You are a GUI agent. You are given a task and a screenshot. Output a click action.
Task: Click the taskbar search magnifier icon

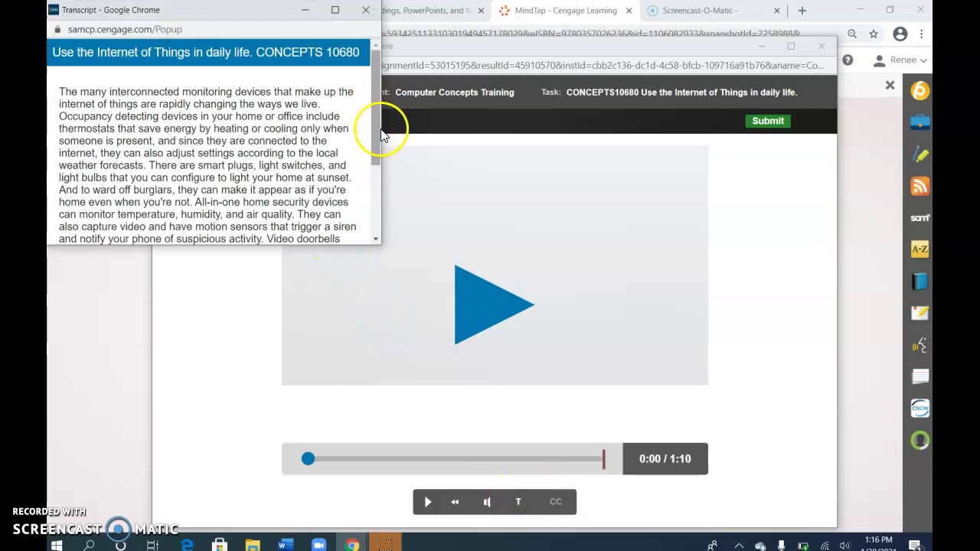click(x=89, y=545)
